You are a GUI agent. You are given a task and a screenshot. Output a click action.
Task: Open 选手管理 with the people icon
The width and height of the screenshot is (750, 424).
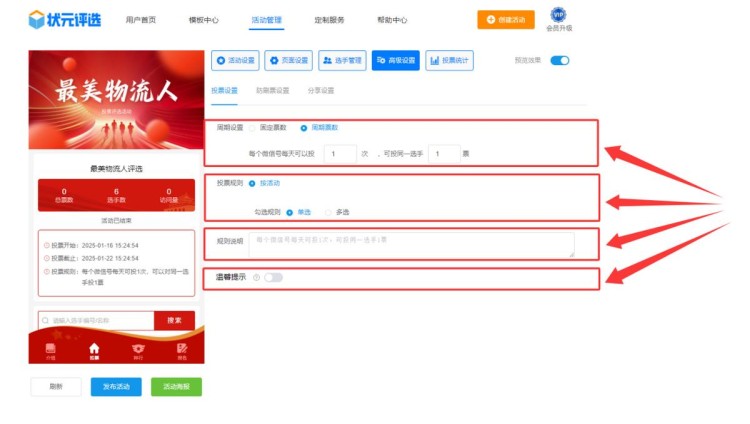click(342, 61)
